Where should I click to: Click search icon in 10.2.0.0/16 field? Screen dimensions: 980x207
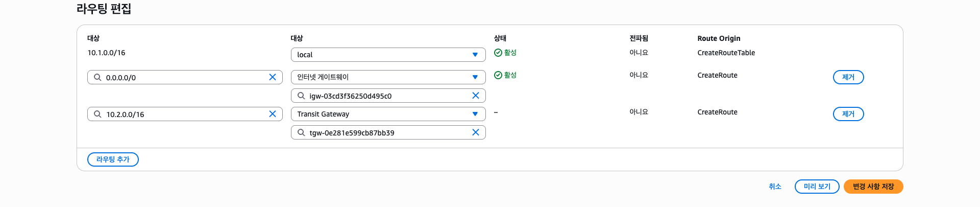click(97, 114)
